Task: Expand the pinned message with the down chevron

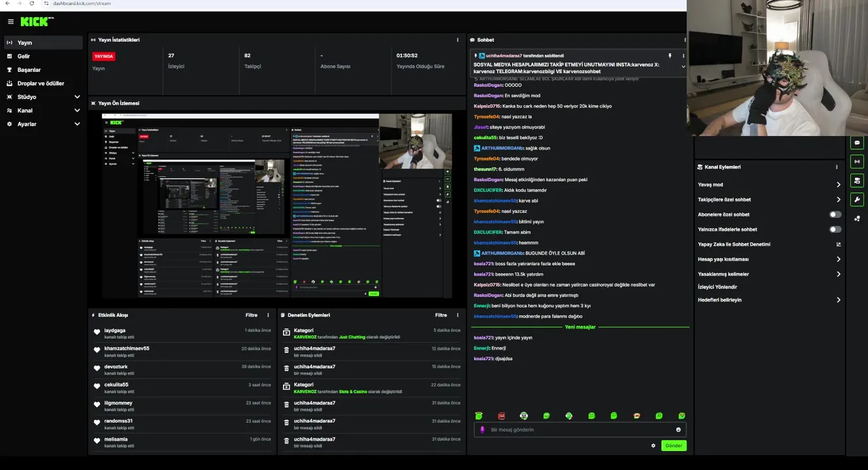Action: pyautogui.click(x=683, y=67)
